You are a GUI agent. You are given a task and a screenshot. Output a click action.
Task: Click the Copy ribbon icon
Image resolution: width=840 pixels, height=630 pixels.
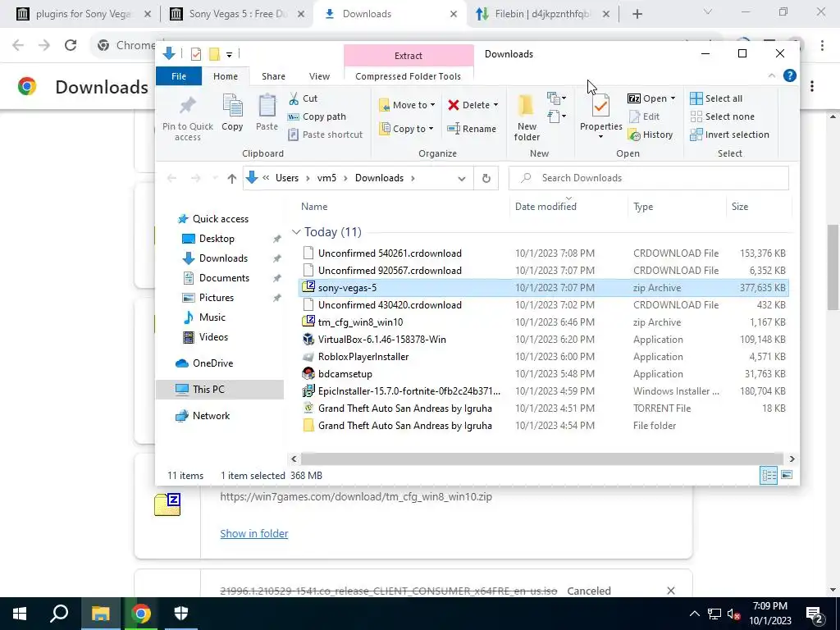coord(232,106)
